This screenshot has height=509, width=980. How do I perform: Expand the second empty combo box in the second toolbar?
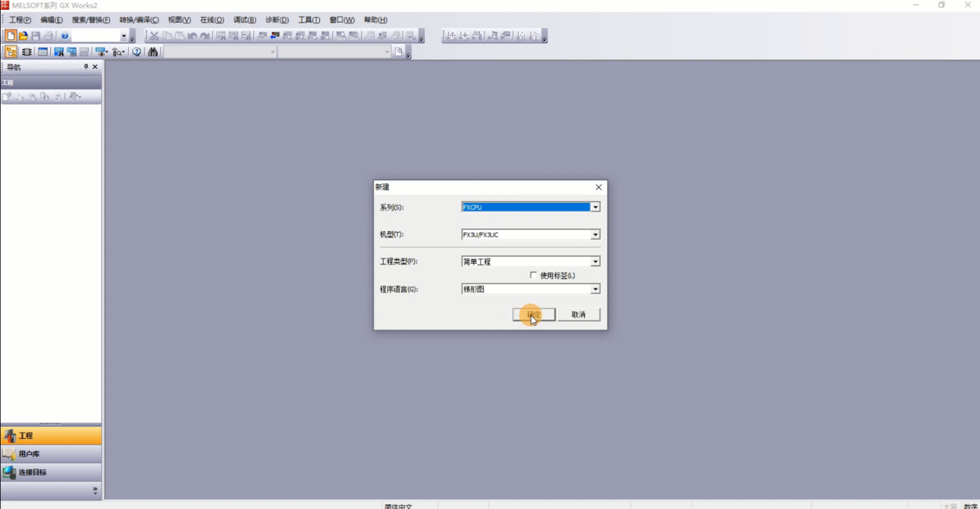387,52
